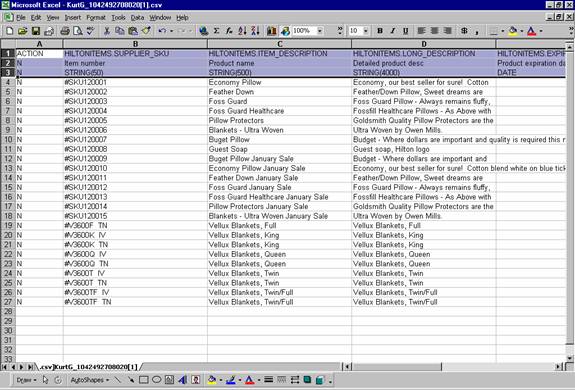Click the AutoSum sigma icon
The image size is (575, 390).
[216, 31]
